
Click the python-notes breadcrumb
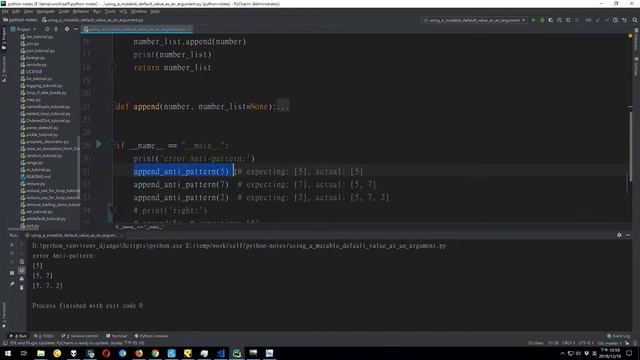coord(20,20)
